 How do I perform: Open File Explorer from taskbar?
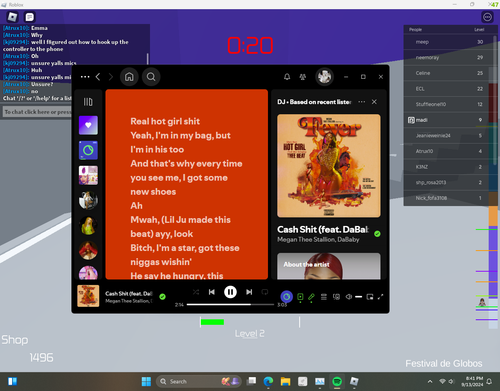285,381
